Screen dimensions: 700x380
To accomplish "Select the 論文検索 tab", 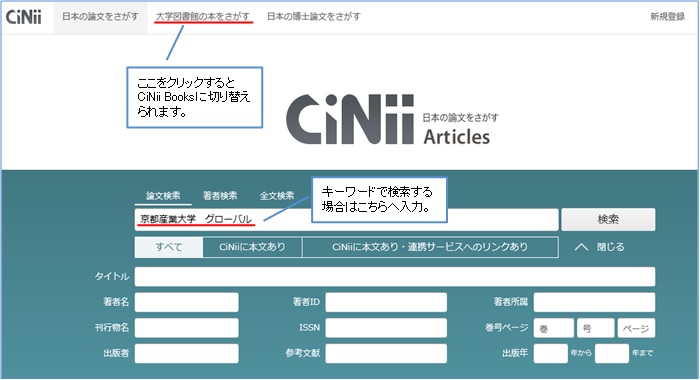I will (163, 196).
